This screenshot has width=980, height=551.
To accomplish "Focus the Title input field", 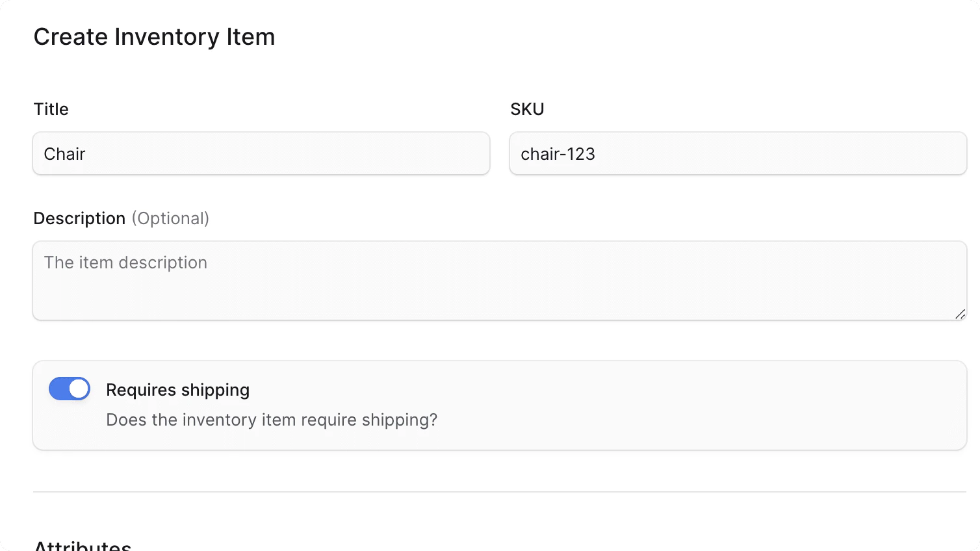I will pyautogui.click(x=261, y=154).
